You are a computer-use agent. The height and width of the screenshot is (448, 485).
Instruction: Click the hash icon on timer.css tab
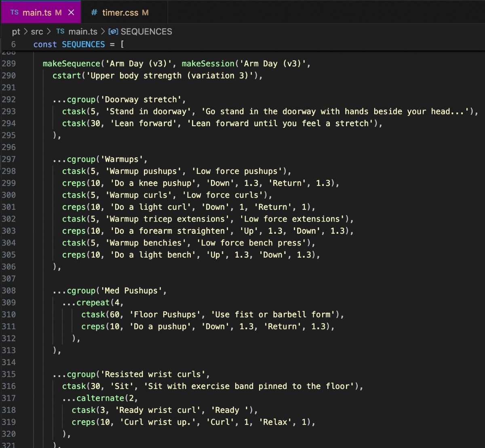point(94,13)
